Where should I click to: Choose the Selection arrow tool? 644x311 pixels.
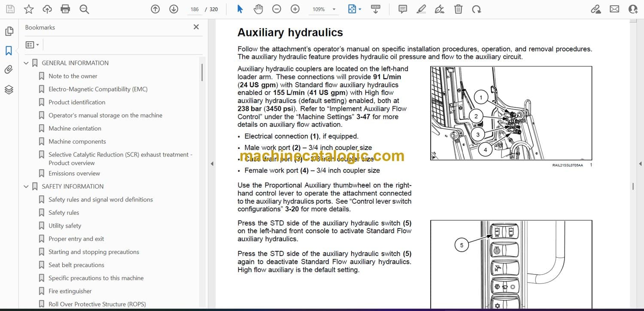(240, 9)
